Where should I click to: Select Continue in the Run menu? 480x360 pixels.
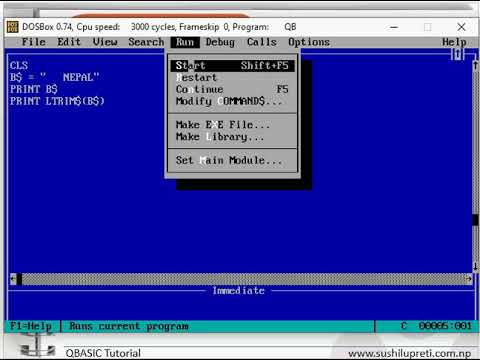(x=232, y=89)
